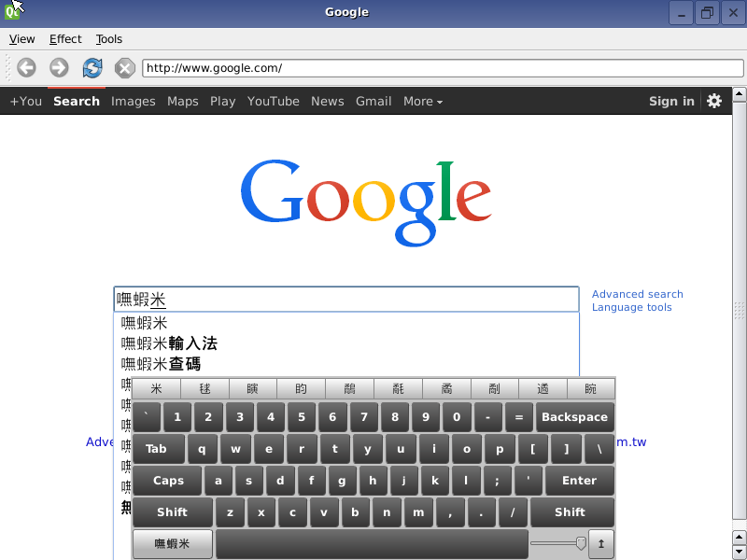This screenshot has width=747, height=560.
Task: Tap the backtick key on virtual keyboard
Action: click(147, 417)
